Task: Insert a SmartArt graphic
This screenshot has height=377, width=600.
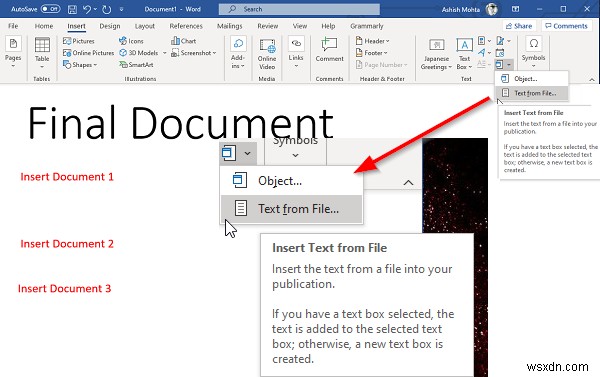Action: coord(136,65)
